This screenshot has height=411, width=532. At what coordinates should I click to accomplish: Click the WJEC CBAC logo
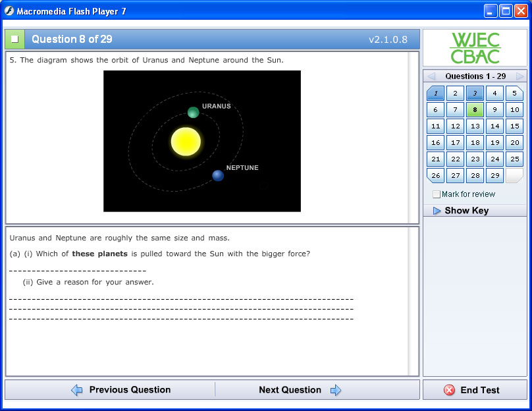tap(475, 48)
